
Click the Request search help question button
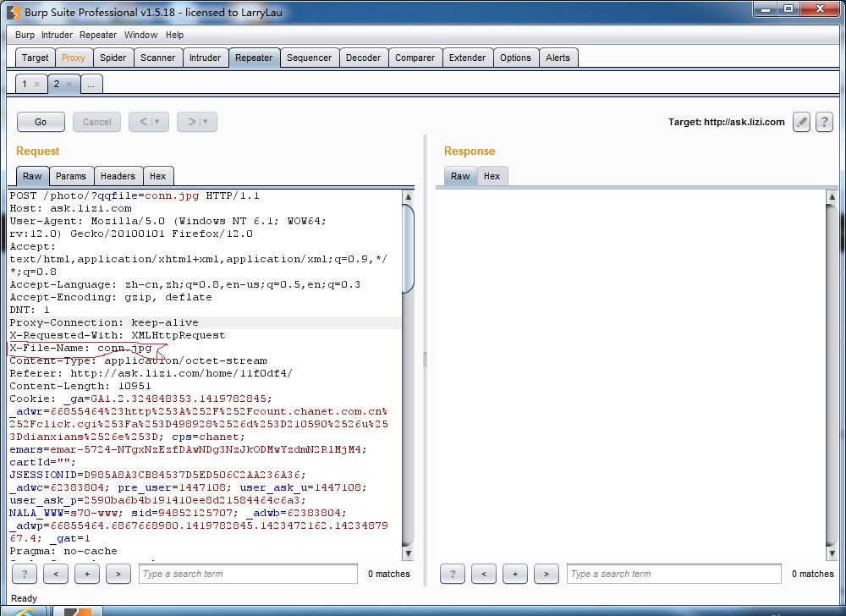pos(25,574)
